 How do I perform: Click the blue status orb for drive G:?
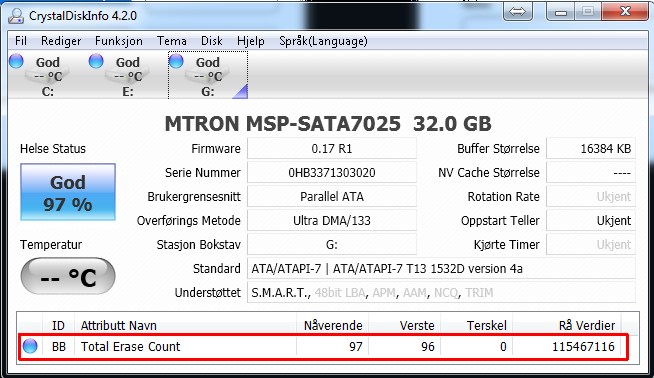176,61
